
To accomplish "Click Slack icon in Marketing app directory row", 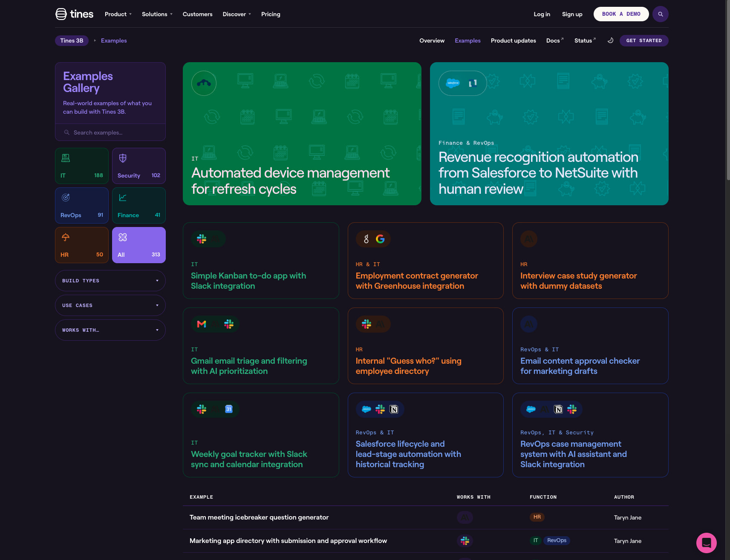I will [x=465, y=540].
